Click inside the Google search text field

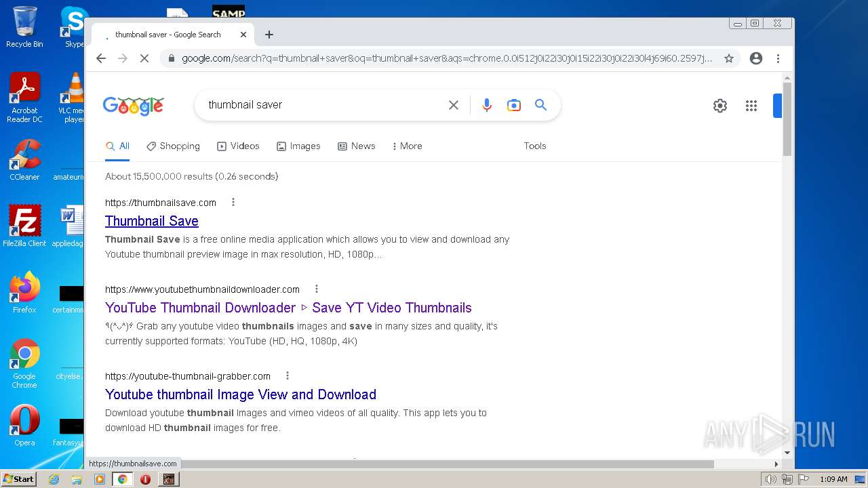pos(322,105)
